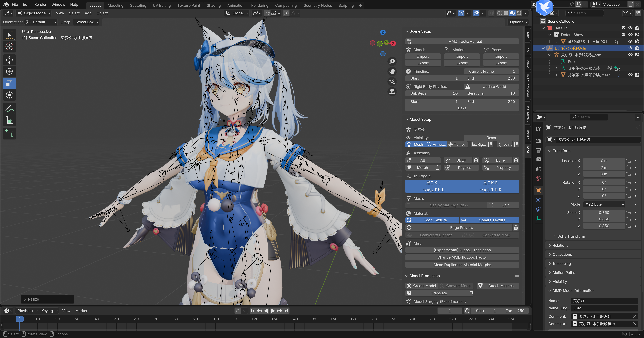
Task: Delete Edge Preview with trash icon
Action: tap(516, 228)
